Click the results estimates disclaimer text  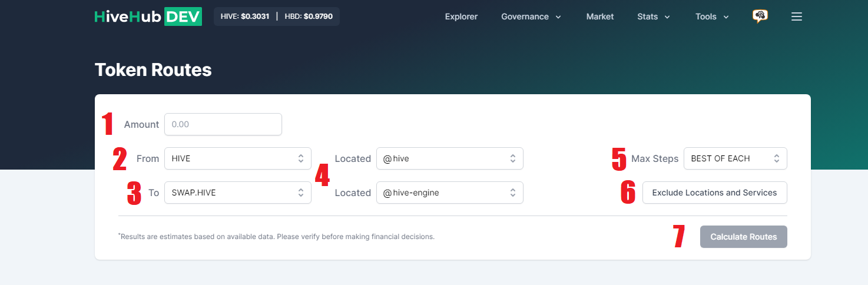(x=276, y=237)
